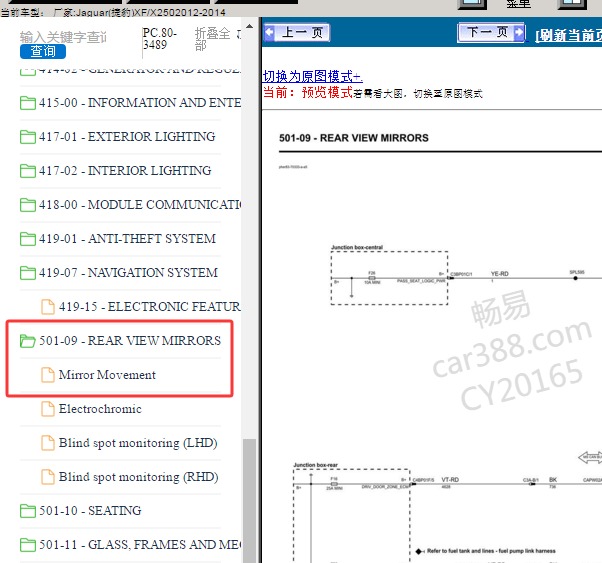Open 419-15 - ELECTRONIC FEATUR page
602x563 pixels.
point(150,306)
